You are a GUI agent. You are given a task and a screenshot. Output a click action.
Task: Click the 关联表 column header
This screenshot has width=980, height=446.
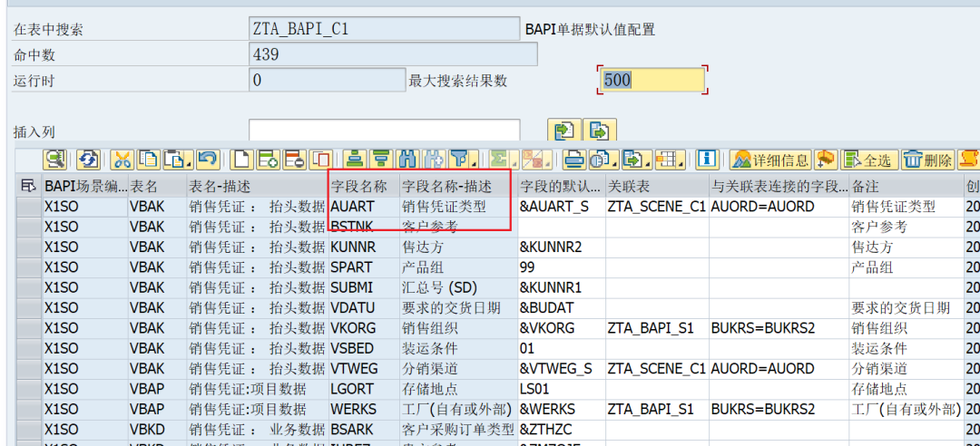click(x=656, y=186)
